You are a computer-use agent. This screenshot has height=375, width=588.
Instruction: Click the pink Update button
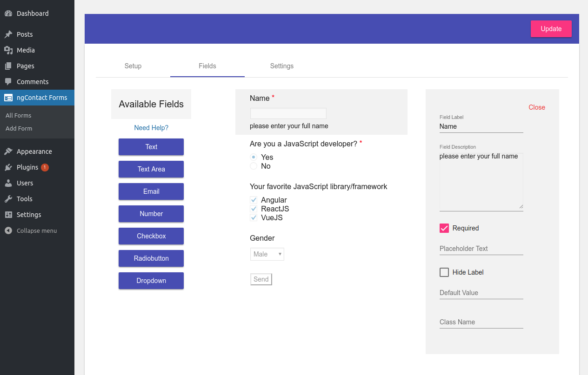[551, 29]
